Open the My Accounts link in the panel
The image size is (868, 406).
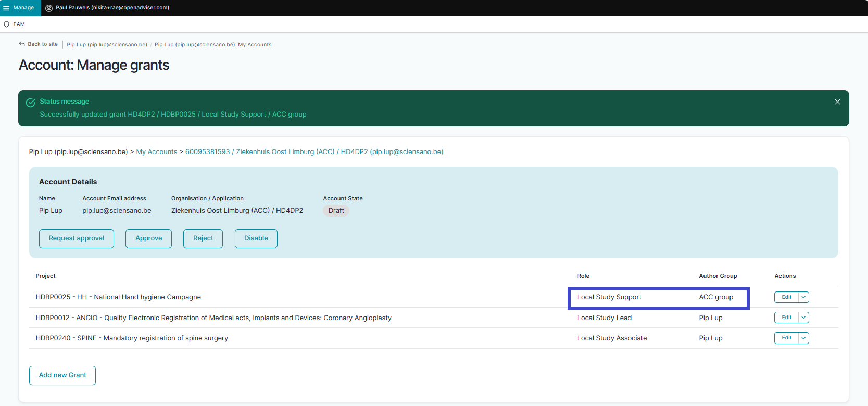click(x=157, y=152)
